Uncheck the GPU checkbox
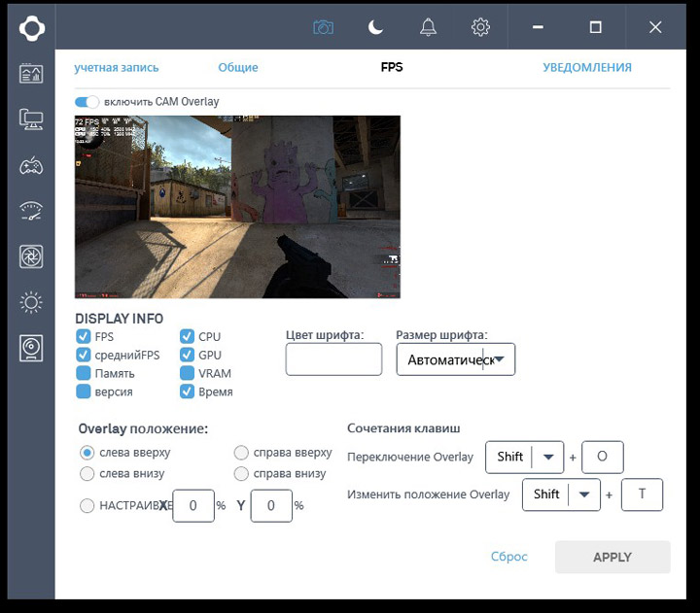Image resolution: width=700 pixels, height=613 pixels. click(187, 355)
